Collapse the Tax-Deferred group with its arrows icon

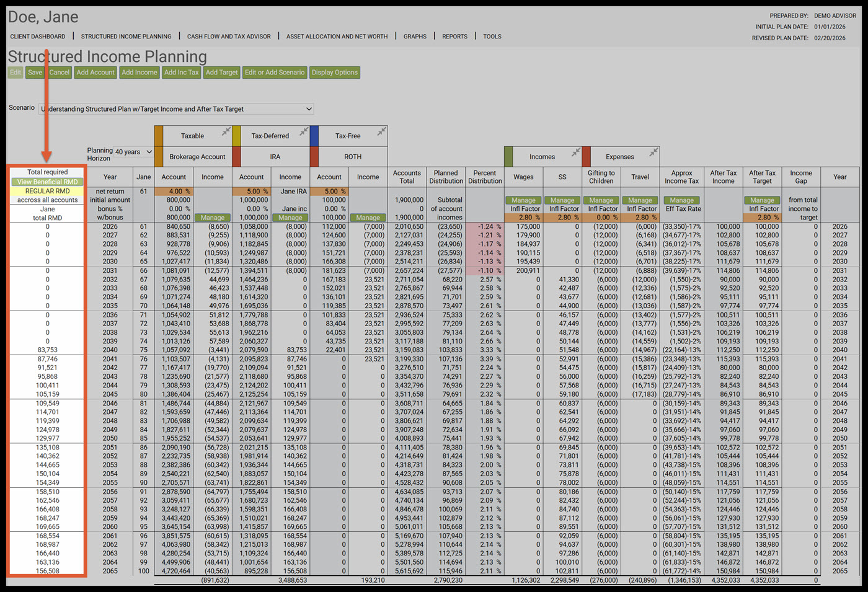[304, 131]
